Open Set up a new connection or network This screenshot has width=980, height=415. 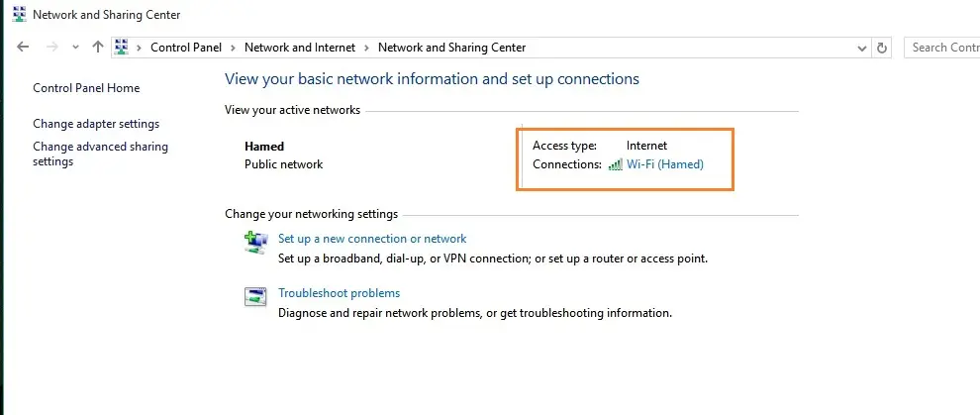372,239
